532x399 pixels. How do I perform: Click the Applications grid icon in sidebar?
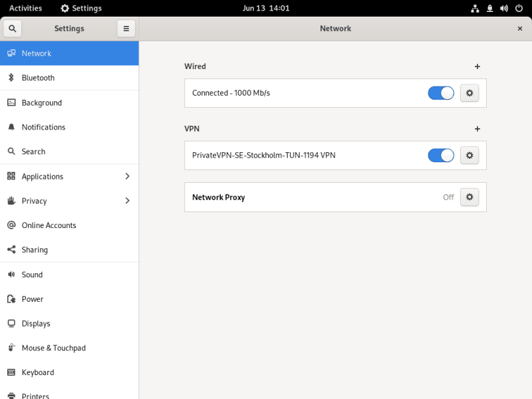click(11, 176)
